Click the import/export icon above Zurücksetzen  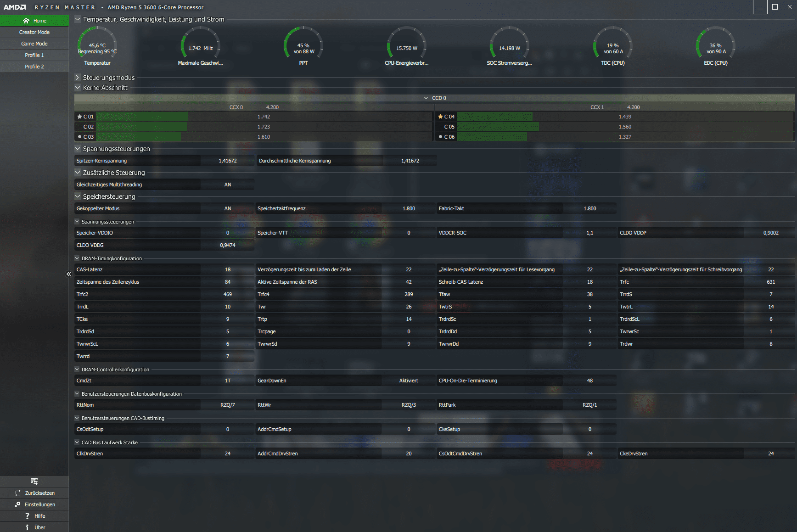tap(34, 481)
